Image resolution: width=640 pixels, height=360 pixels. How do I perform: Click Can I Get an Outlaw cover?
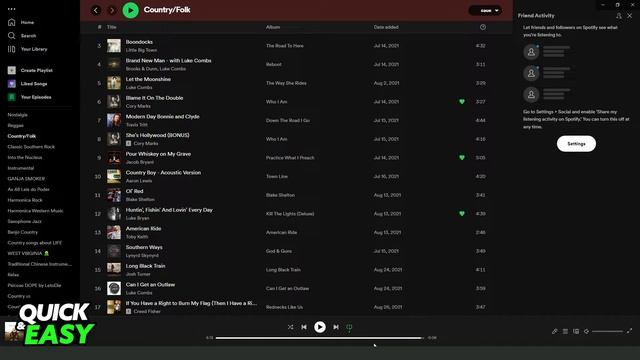click(x=114, y=288)
